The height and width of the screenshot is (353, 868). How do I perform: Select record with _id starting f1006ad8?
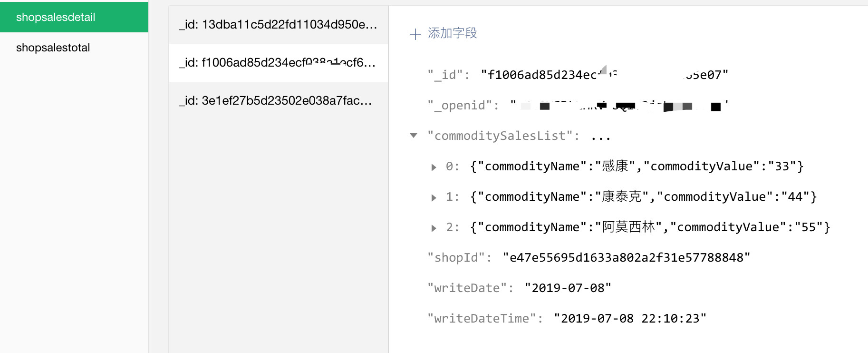coord(278,63)
